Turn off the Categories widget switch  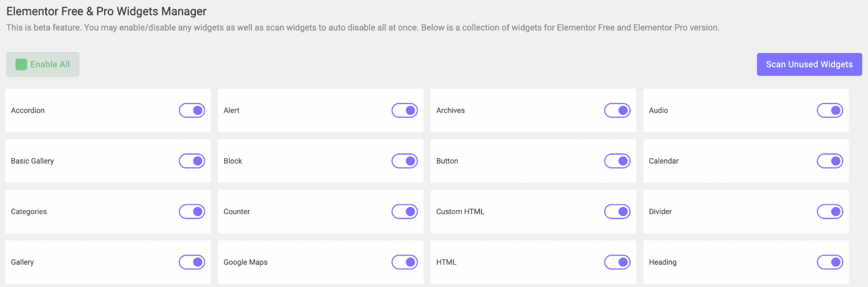tap(192, 211)
